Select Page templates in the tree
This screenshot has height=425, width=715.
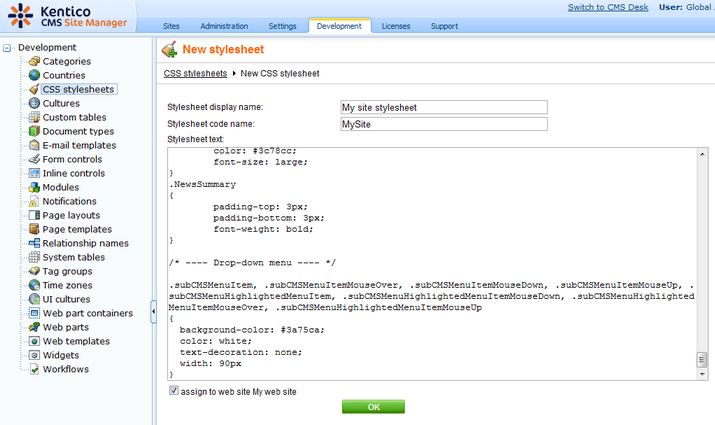pos(78,229)
